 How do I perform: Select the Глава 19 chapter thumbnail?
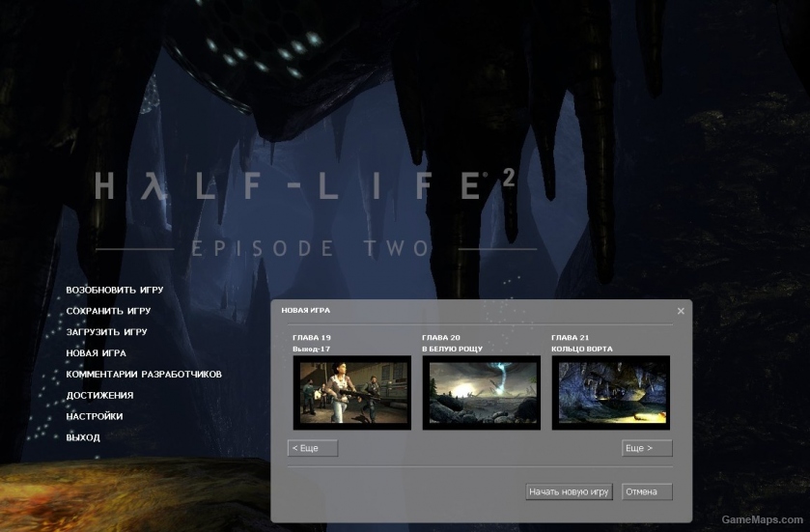(352, 393)
